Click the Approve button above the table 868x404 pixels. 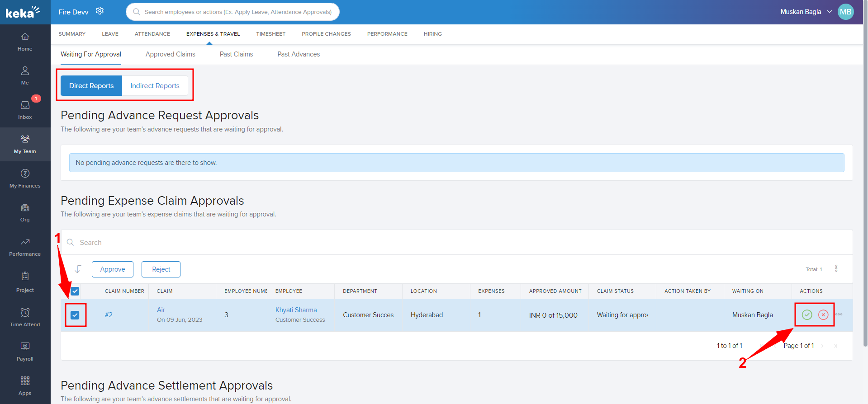[112, 269]
